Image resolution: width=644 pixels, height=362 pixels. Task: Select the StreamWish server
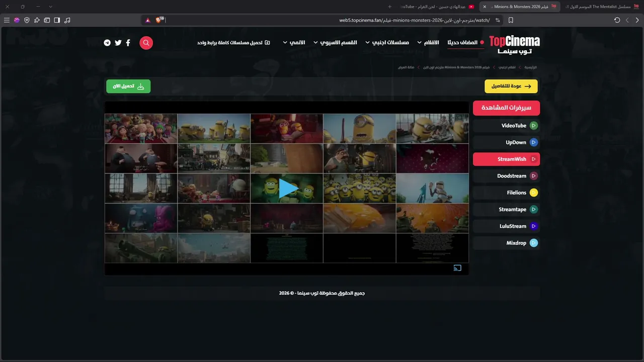point(506,159)
